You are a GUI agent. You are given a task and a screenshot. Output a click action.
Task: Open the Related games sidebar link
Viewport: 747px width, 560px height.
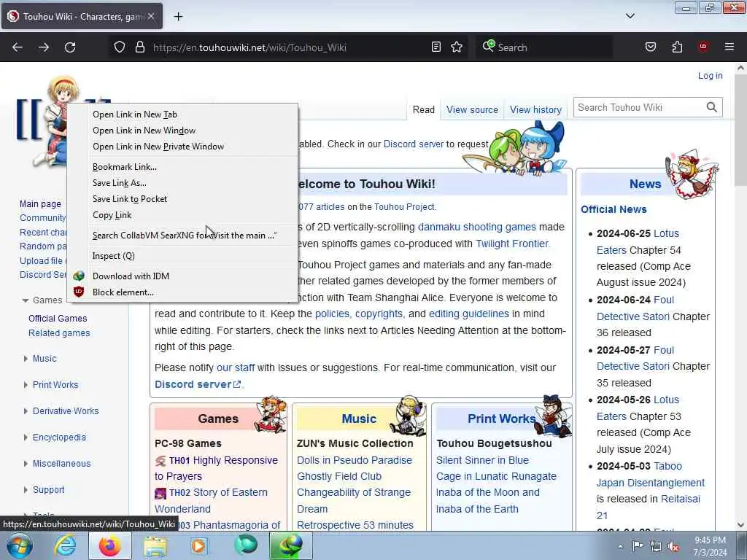pos(59,333)
